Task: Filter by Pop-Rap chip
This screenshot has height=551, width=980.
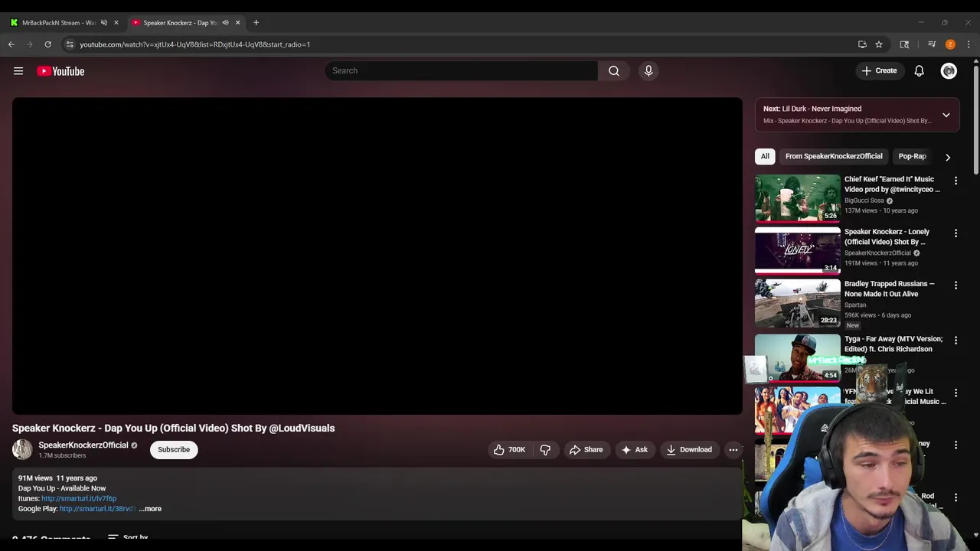Action: (912, 156)
